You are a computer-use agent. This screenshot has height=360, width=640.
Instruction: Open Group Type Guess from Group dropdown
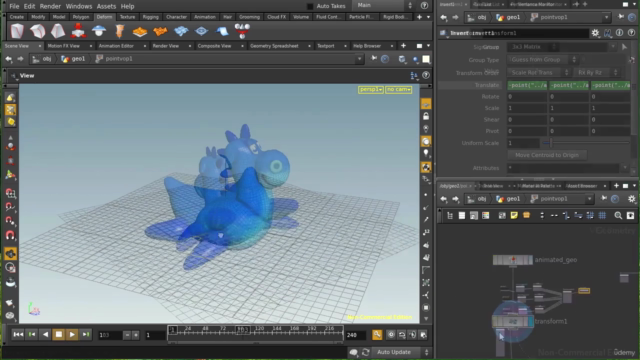coord(542,60)
